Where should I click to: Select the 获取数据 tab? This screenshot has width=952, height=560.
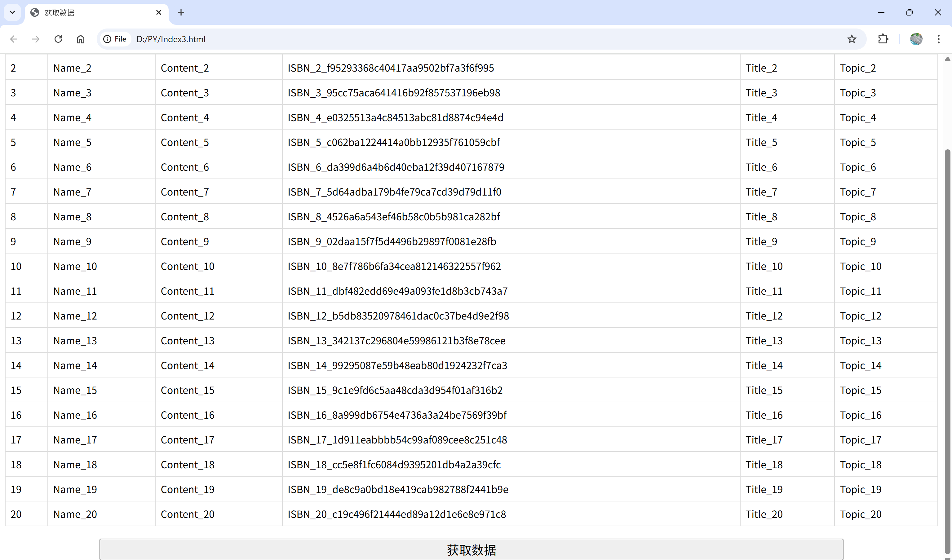coord(91,12)
